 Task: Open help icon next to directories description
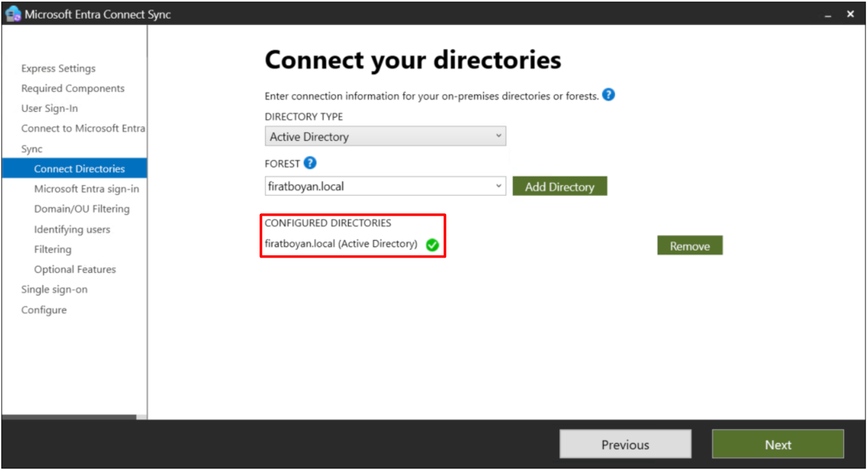608,95
